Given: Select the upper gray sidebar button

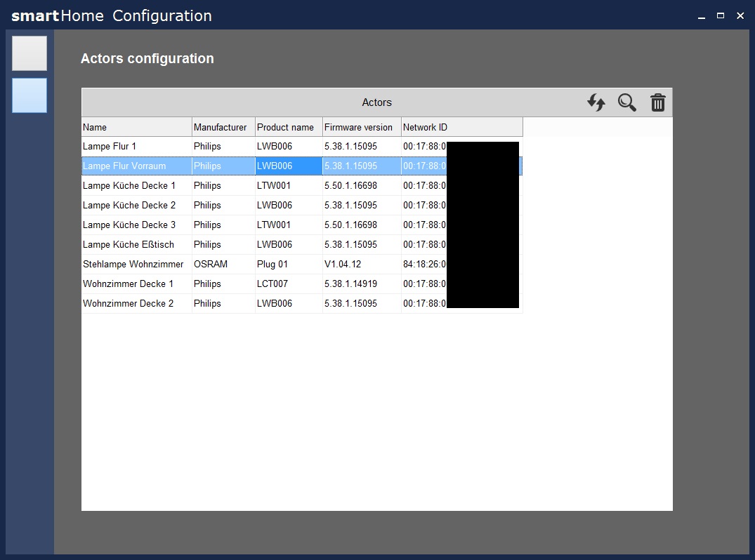Looking at the screenshot, I should (x=29, y=53).
